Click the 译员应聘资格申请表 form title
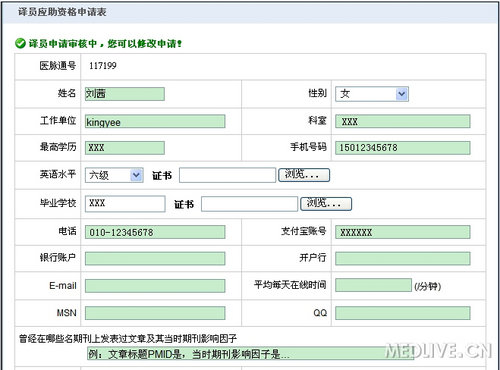The width and height of the screenshot is (500, 370). (x=62, y=12)
